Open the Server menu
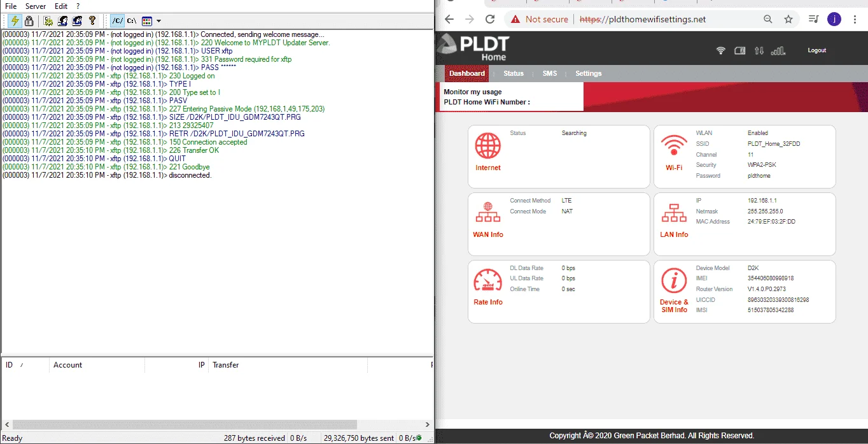The height and width of the screenshot is (444, 868). tap(36, 6)
